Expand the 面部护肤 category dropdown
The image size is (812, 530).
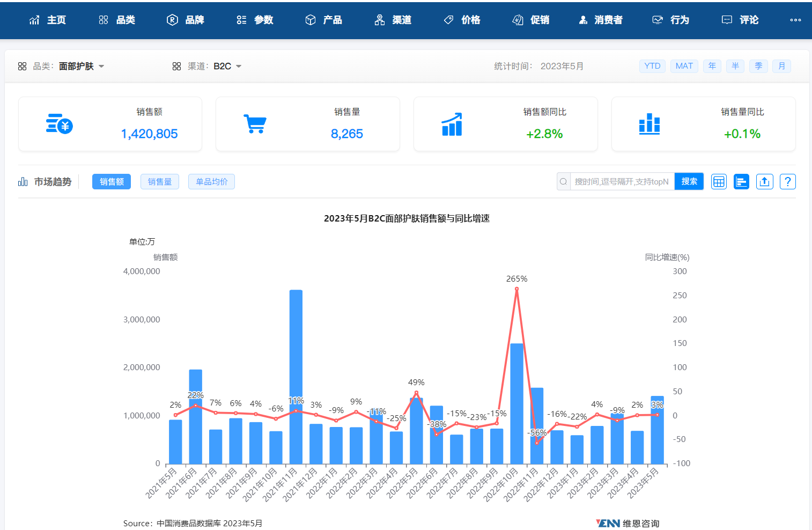(x=82, y=66)
